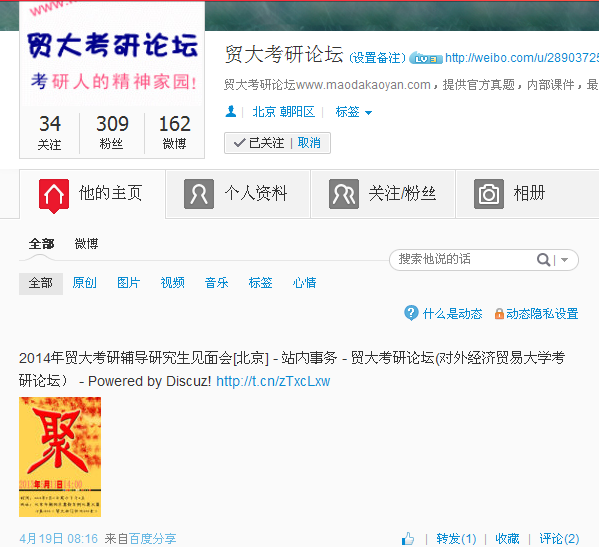The height and width of the screenshot is (547, 599).
Task: Toggle the 已关注 followed checkmark button
Action: [x=259, y=143]
